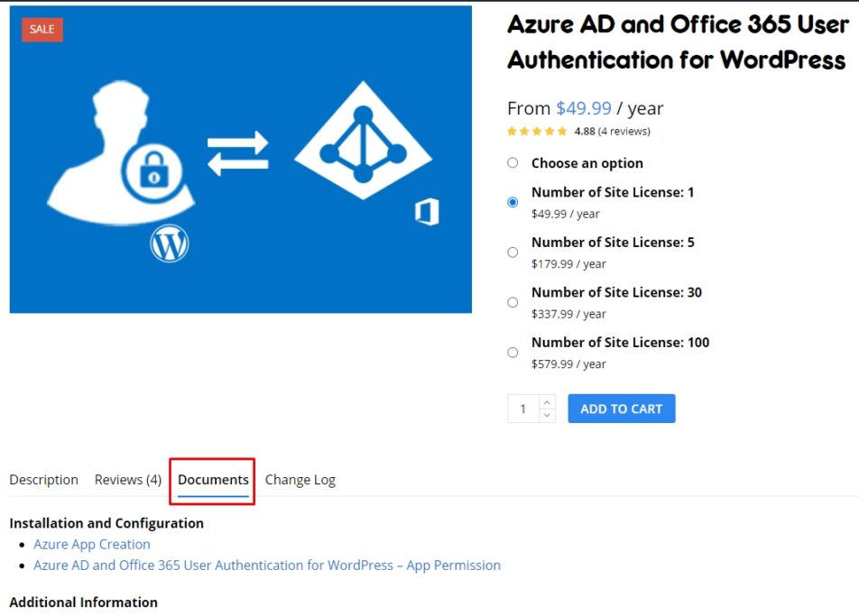Switch to the Documents tab
Screen dimensions: 859x616
[x=213, y=480]
